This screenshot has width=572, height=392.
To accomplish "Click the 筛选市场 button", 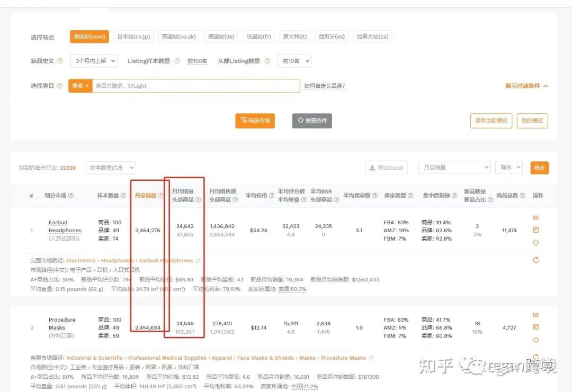I will coord(255,121).
